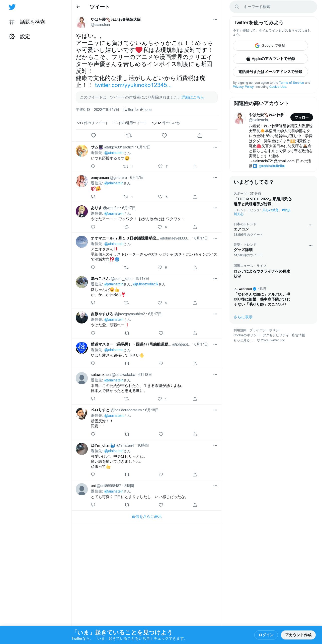The height and width of the screenshot is (644, 322).
Task: Show more replies via 返信をさらに表示
Action: click(x=146, y=517)
